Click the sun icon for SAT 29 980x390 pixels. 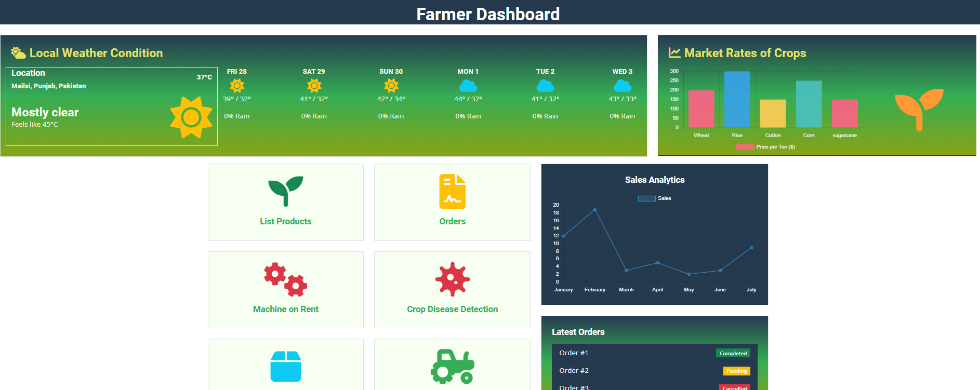(x=314, y=86)
